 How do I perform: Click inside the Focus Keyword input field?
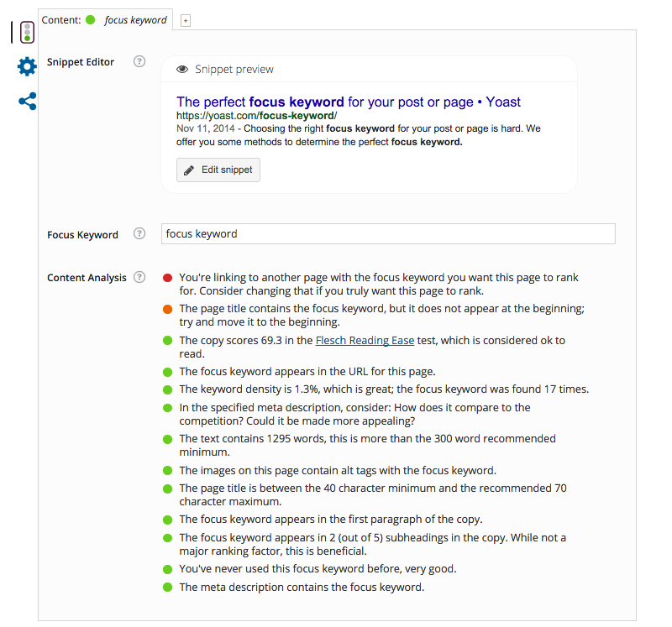click(x=388, y=233)
